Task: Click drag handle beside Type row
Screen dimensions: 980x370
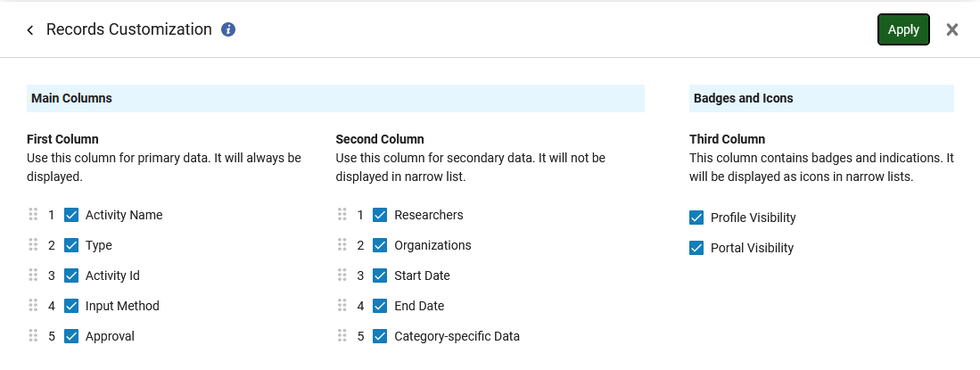Action: coord(33,245)
